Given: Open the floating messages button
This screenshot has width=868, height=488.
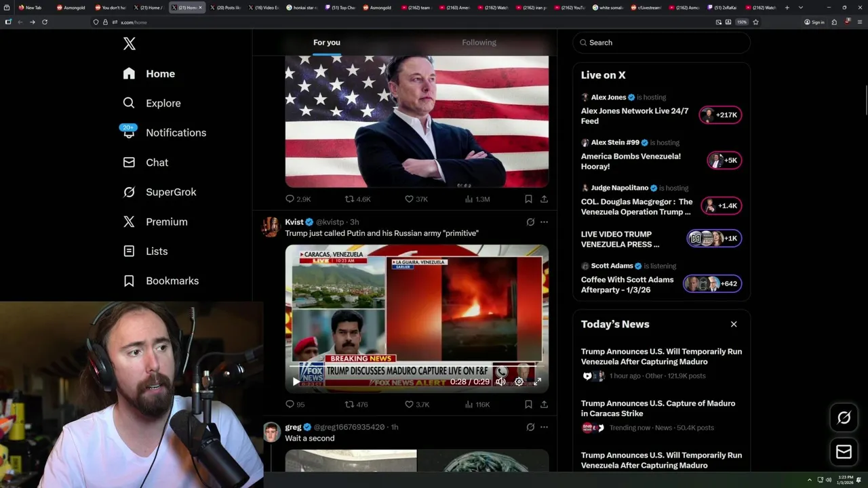Looking at the screenshot, I should (844, 451).
